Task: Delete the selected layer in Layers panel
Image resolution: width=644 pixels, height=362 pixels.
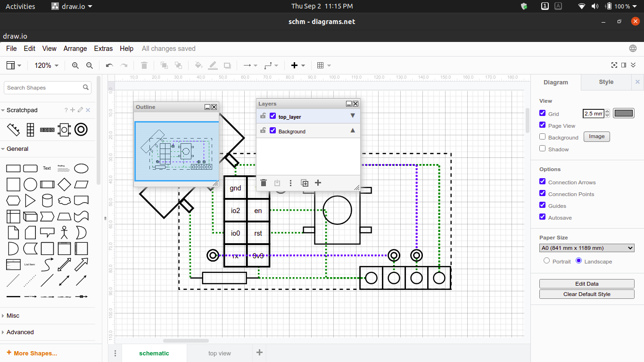Action: coord(264,183)
